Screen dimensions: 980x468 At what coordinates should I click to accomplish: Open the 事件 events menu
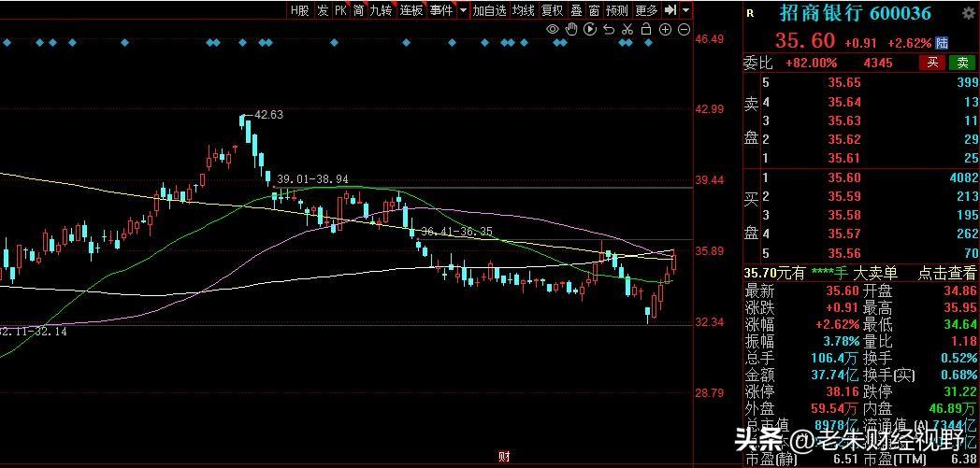pos(441,10)
